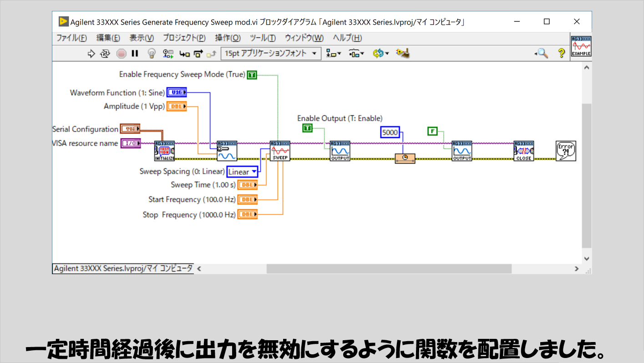The image size is (644, 363).
Task: Click the Step Out button
Action: (x=211, y=54)
